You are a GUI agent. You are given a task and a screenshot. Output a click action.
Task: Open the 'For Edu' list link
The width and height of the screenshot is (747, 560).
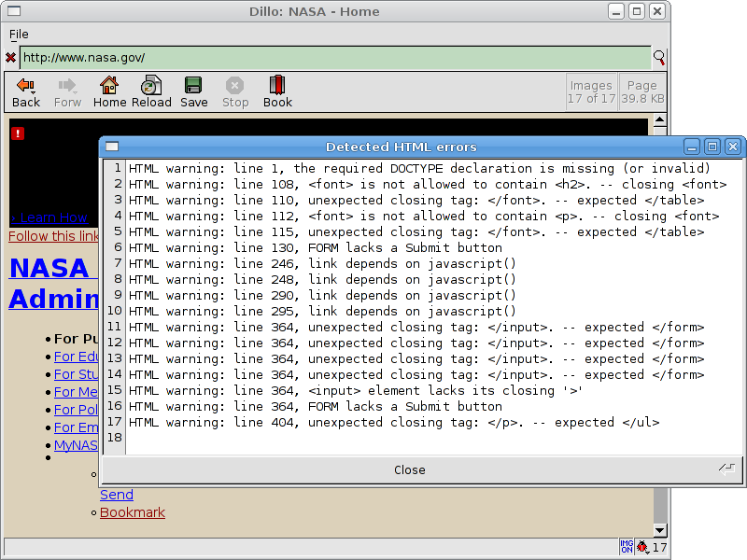point(76,357)
